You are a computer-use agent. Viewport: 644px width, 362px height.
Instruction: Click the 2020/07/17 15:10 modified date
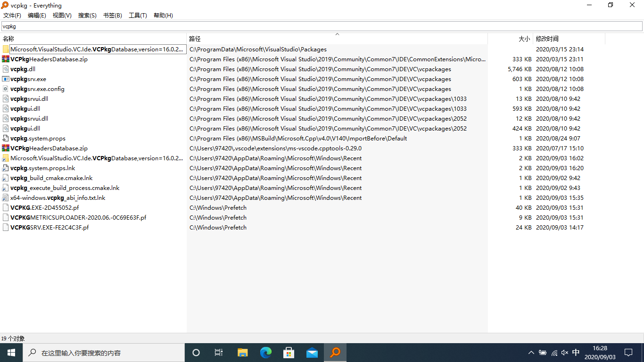click(560, 148)
